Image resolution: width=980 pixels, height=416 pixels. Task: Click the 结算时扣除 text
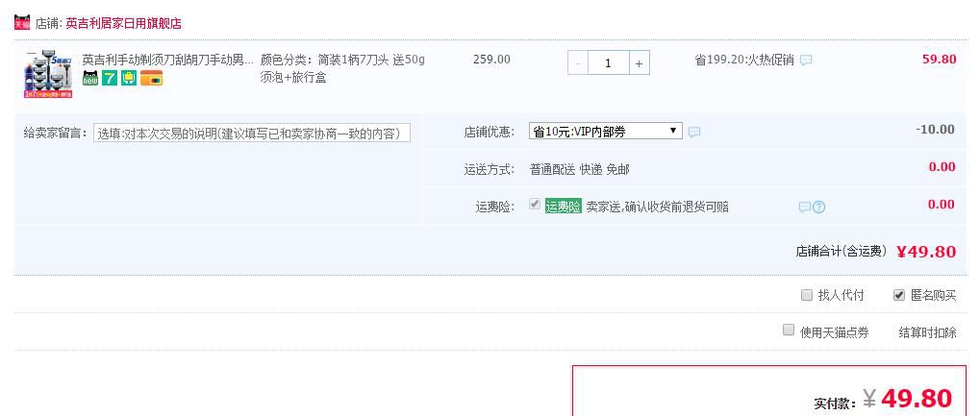pyautogui.click(x=927, y=332)
